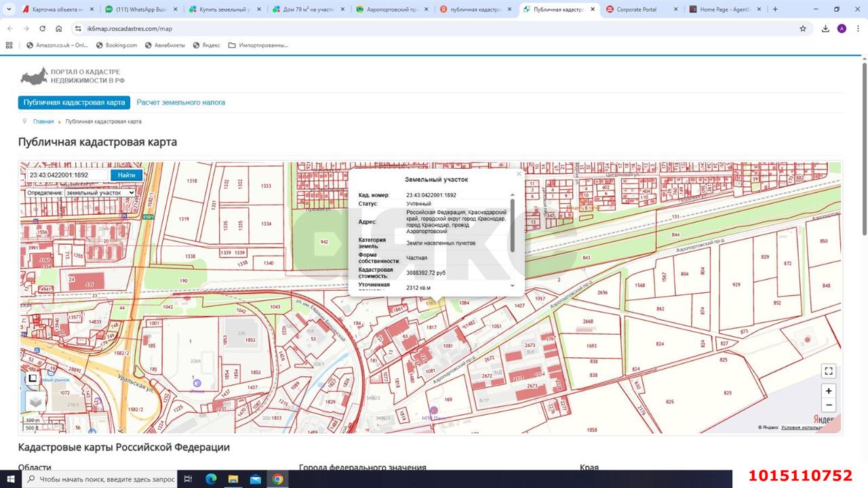Screen dimensions: 868x488
Task: Open the Импортированные bookmarks folder
Action: click(258, 45)
